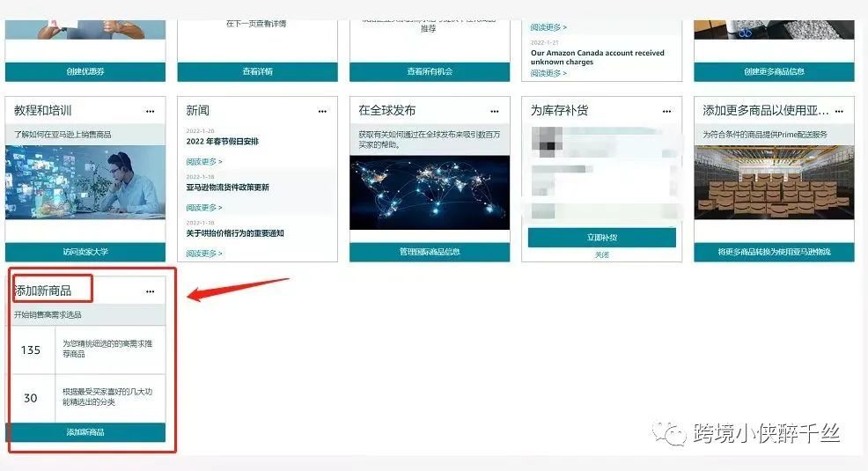Click the tutorial image of man with headphones
Screen dimensions: 868x471
point(85,182)
